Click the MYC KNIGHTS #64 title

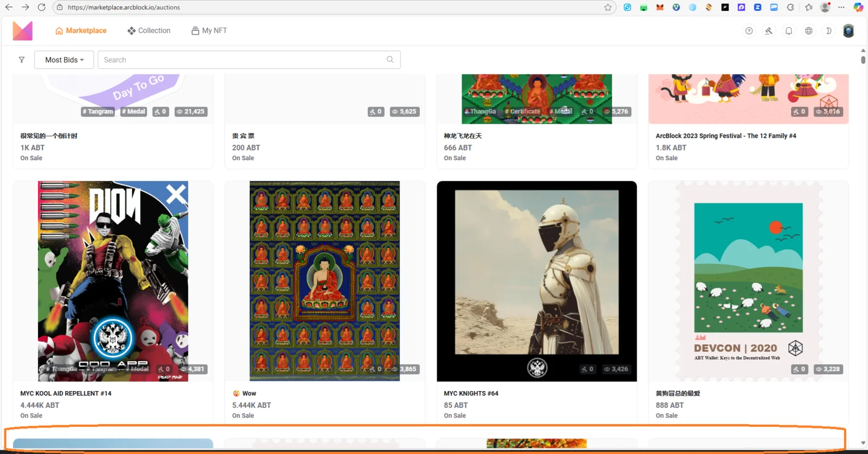click(x=471, y=393)
